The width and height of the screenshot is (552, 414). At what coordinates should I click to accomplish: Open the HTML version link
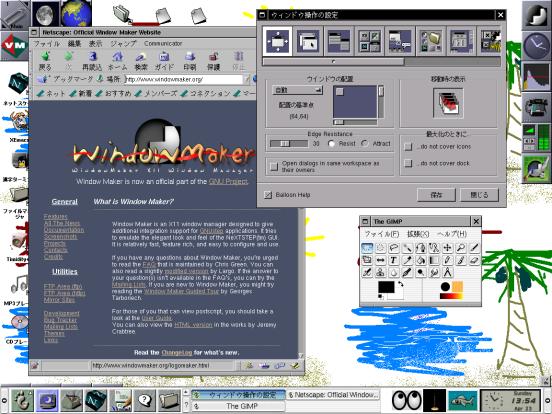click(193, 325)
